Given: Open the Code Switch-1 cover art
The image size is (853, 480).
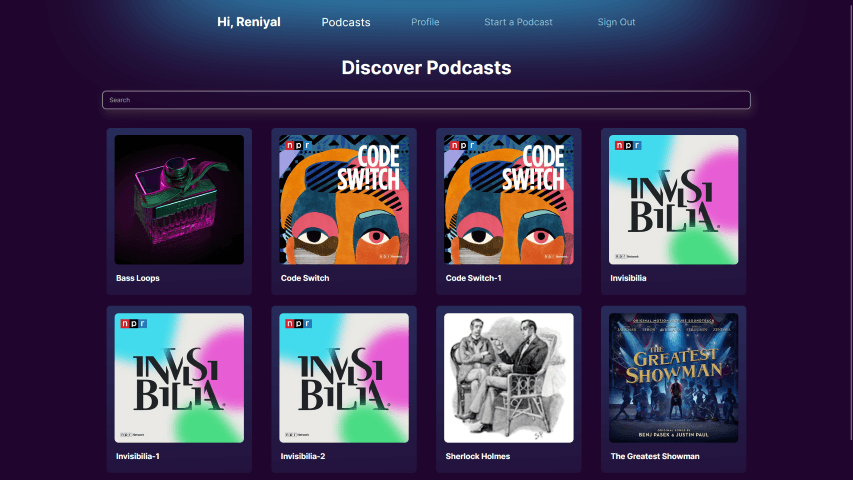Looking at the screenshot, I should pos(509,200).
